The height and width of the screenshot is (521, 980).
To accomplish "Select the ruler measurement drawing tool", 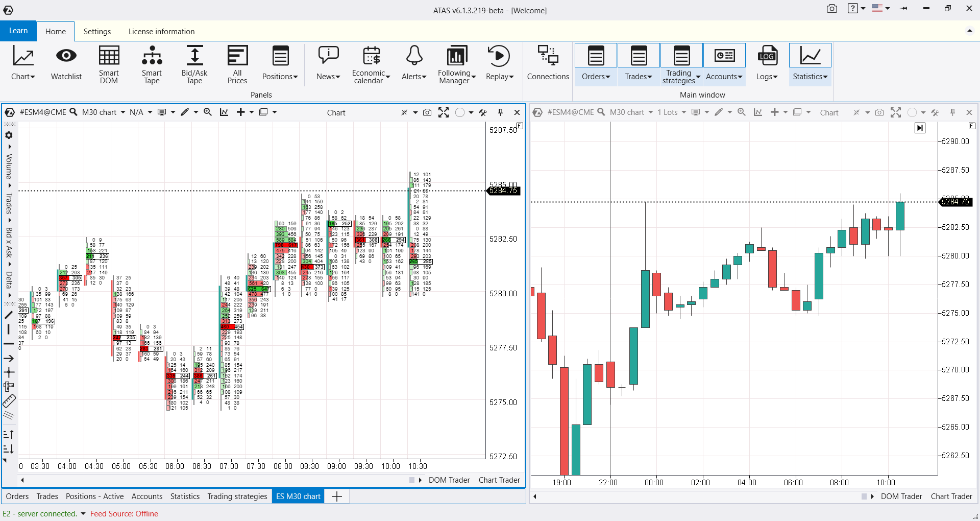I will point(9,401).
